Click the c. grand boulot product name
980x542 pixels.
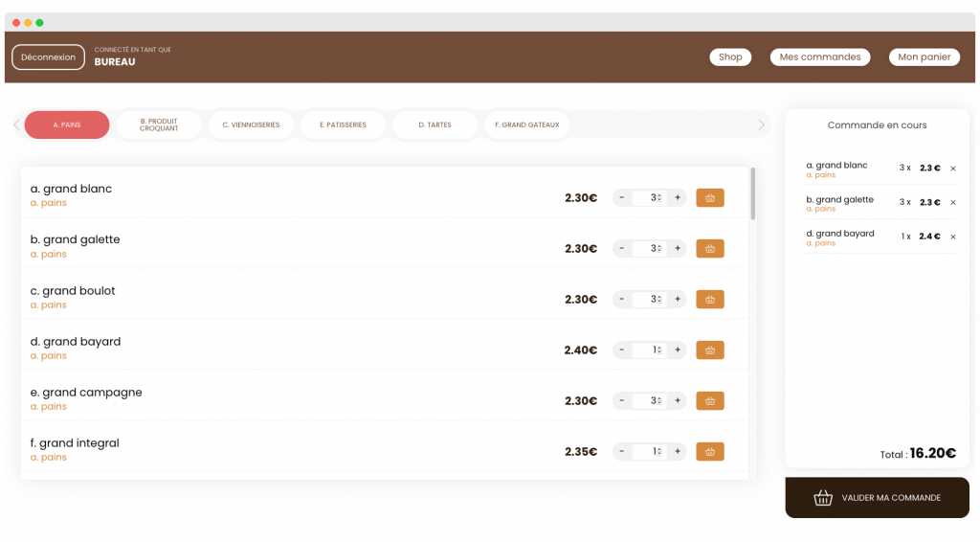coord(73,291)
